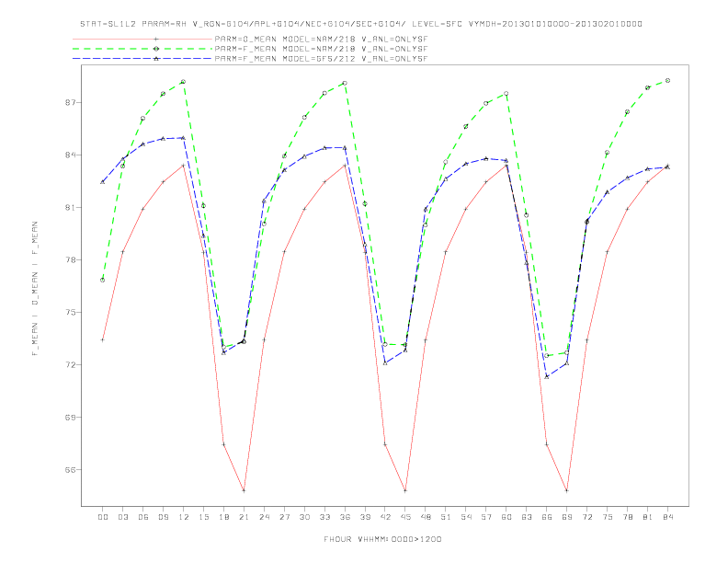Click x-axis tick label 69
The width and height of the screenshot is (728, 563).
(567, 517)
